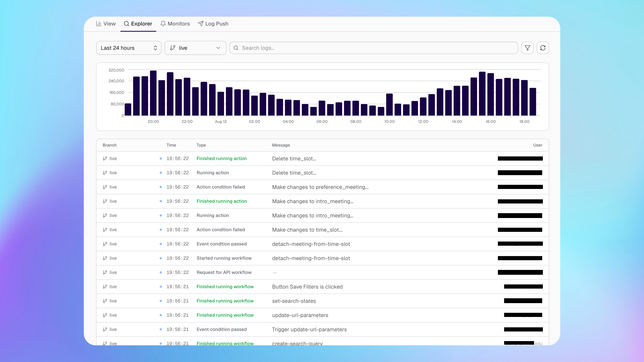Open the Finished running action Delete time_slot row
Screen dimensions: 644x362
pyautogui.click(x=322, y=159)
